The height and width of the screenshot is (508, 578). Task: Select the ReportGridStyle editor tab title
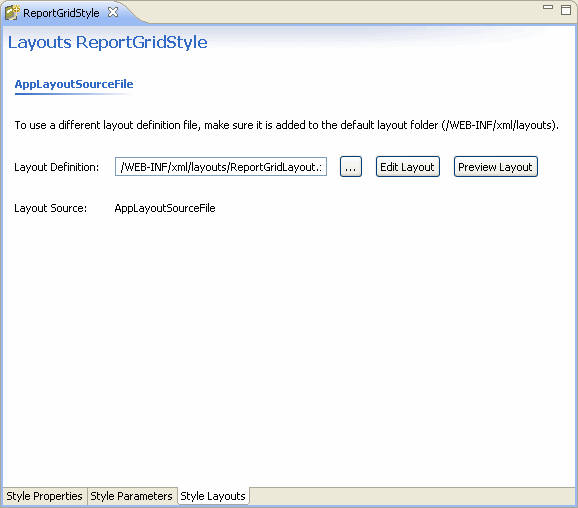tap(61, 13)
